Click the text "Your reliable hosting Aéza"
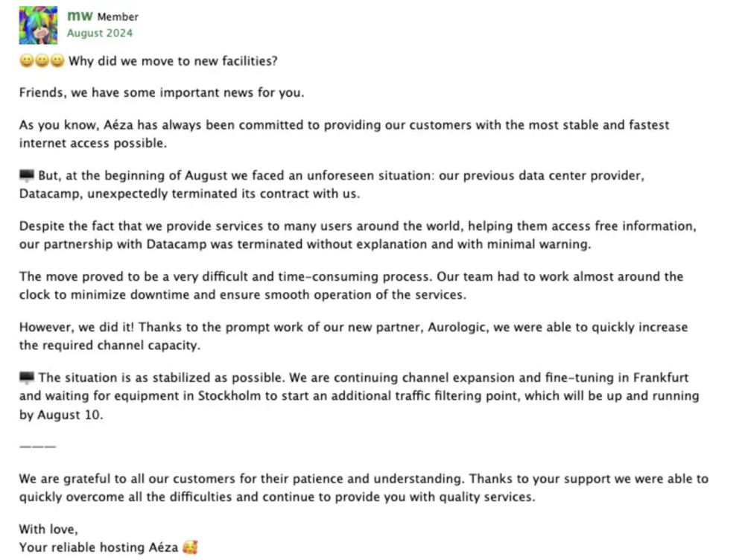Viewport: 745px width, 560px height. (98, 547)
